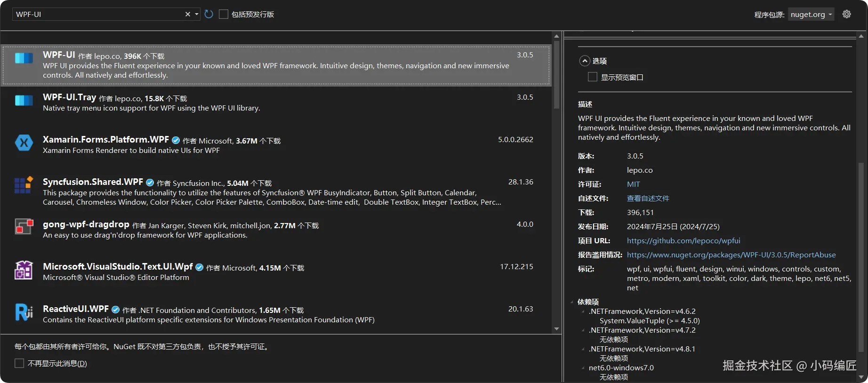The image size is (868, 383).
Task: Toggle the show preview window checkbox
Action: (593, 77)
